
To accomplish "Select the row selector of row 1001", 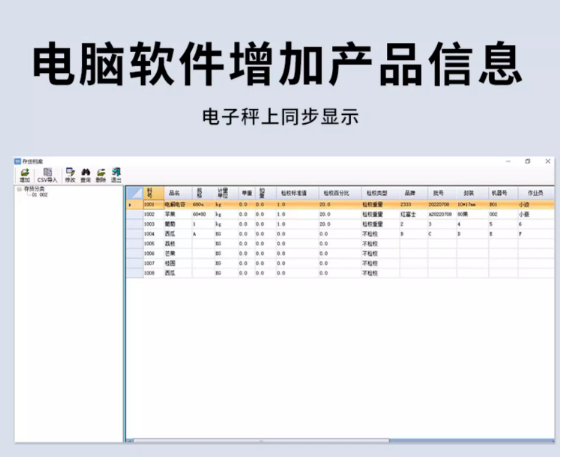I will [135, 205].
